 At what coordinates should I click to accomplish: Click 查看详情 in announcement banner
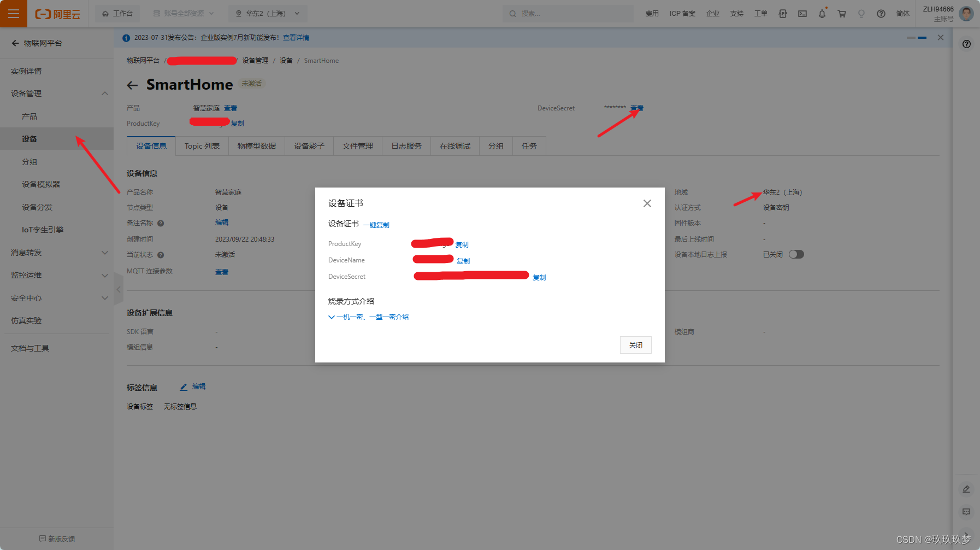click(296, 38)
